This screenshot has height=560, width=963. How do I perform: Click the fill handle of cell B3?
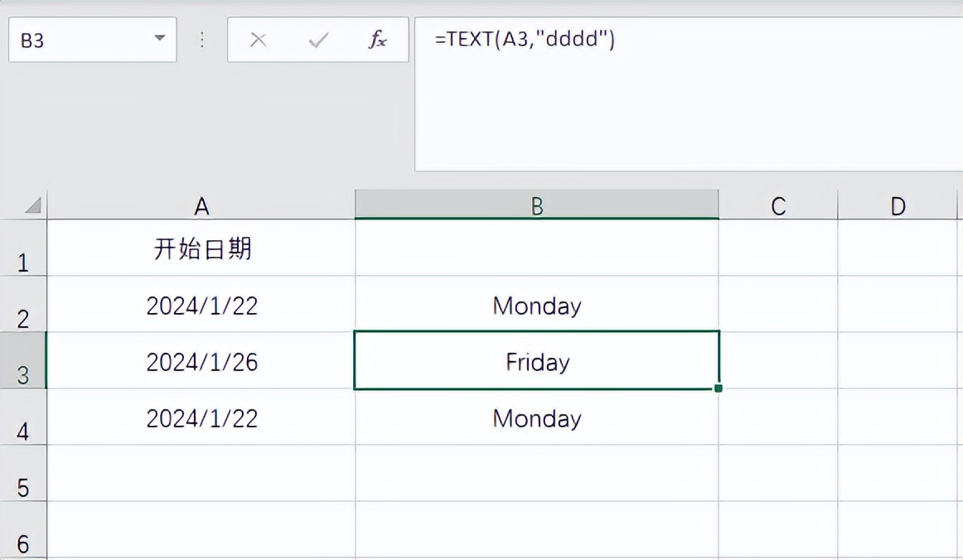[x=719, y=388]
